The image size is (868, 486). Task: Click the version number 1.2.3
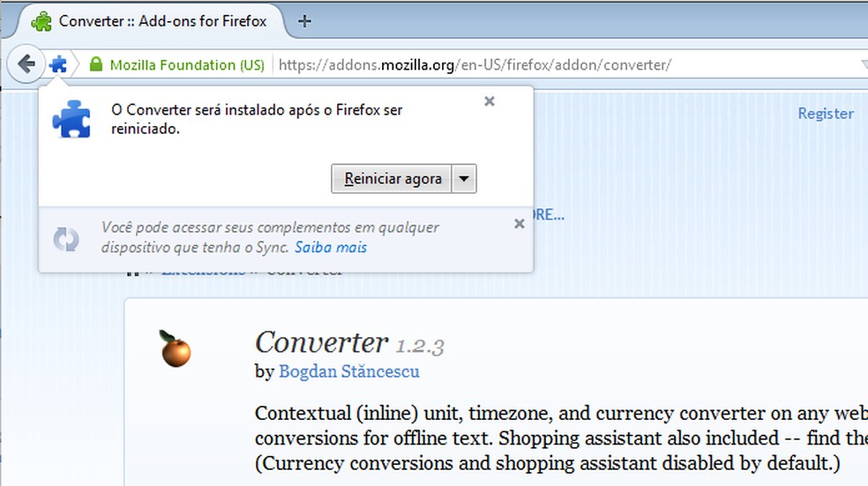pos(420,347)
